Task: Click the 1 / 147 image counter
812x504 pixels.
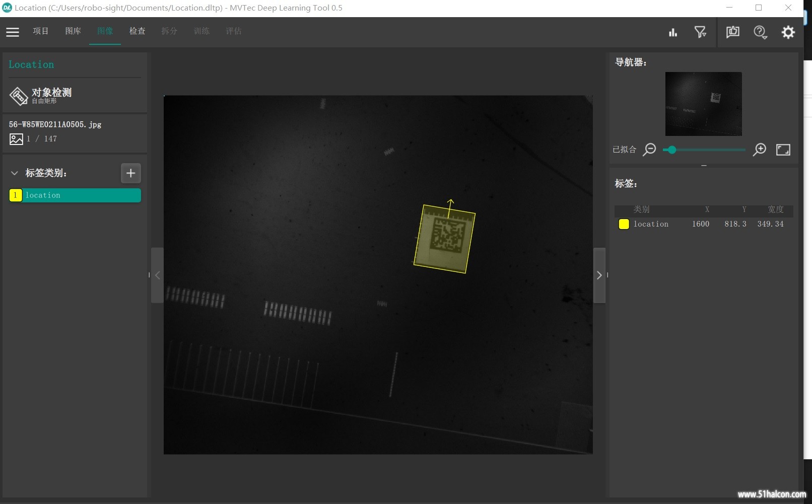Action: pyautogui.click(x=42, y=139)
